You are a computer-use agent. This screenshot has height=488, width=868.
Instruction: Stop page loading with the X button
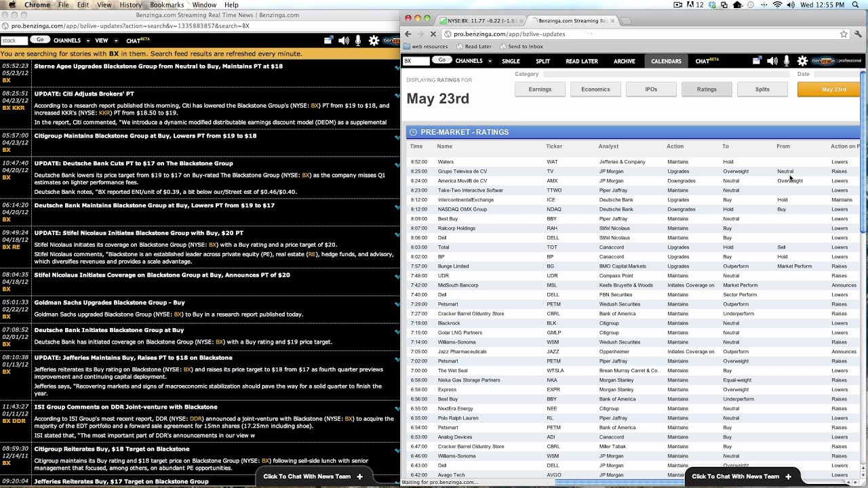[433, 34]
